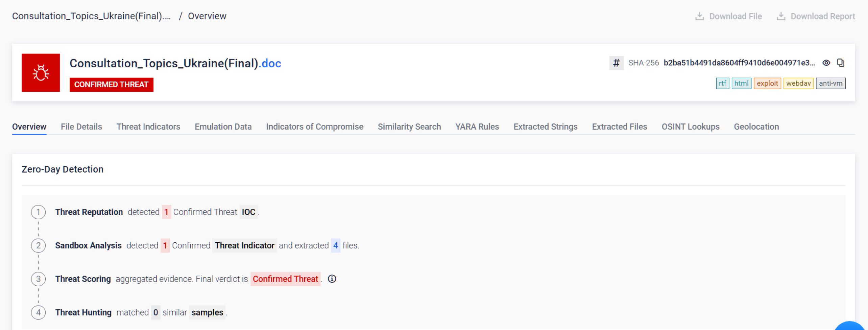Switch to the Threat Indicators tab
Screen dimensions: 868x330
coord(148,127)
